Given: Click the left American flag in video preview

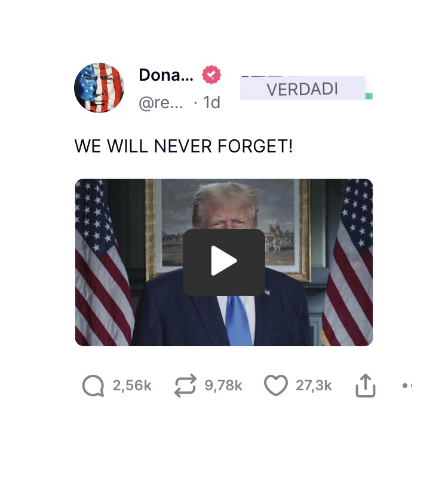Looking at the screenshot, I should coord(103,262).
